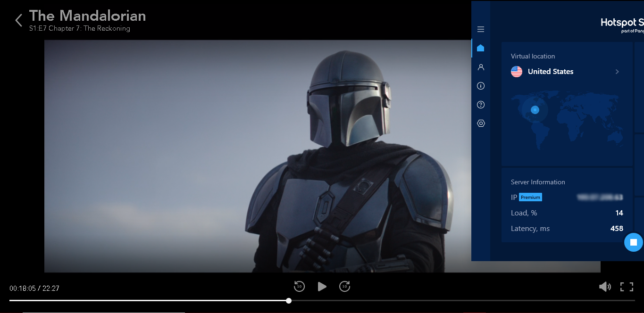Click the playback progress handle
644x313 pixels.
coord(289,300)
